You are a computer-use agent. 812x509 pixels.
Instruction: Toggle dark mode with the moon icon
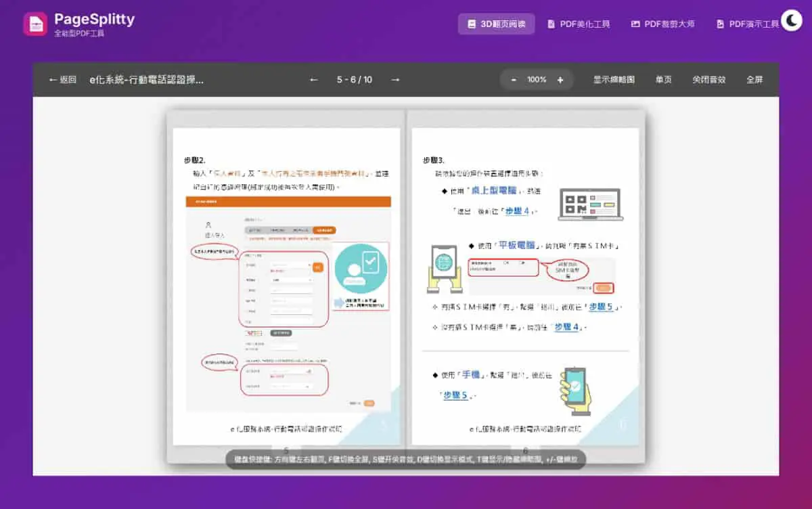tap(791, 21)
